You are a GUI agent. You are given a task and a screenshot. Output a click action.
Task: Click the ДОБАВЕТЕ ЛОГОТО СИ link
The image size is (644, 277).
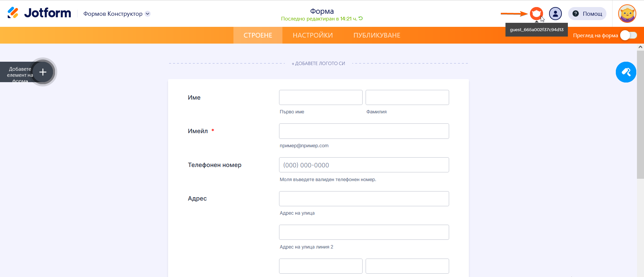point(318,63)
